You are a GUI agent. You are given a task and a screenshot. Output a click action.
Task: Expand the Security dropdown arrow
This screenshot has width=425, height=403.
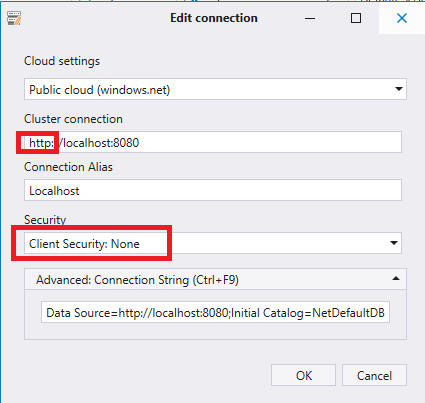pyautogui.click(x=394, y=243)
